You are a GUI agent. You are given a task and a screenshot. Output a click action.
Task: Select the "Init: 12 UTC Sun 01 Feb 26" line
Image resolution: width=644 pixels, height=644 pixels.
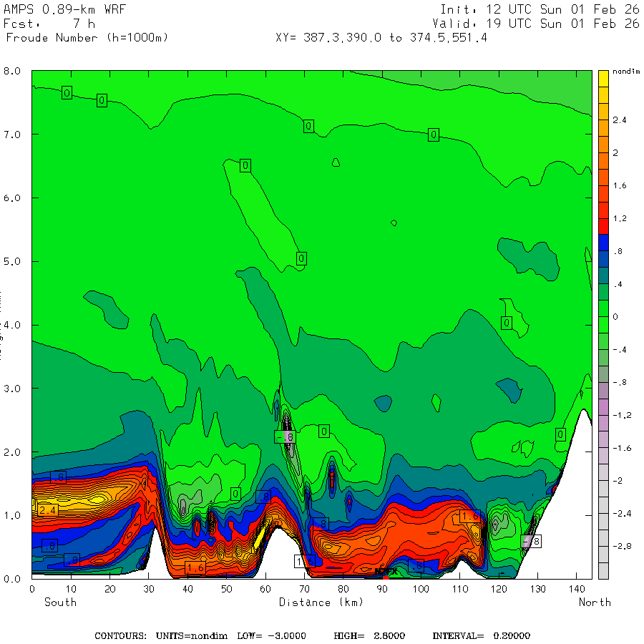click(x=540, y=9)
